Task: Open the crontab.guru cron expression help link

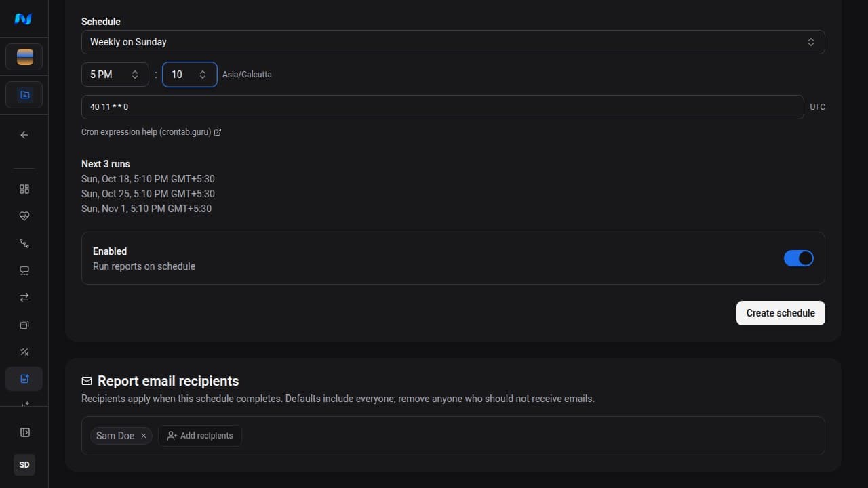Action: point(151,132)
